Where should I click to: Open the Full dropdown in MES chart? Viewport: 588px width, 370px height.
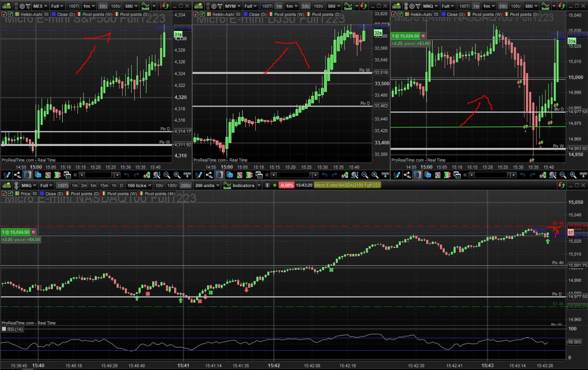(x=57, y=6)
